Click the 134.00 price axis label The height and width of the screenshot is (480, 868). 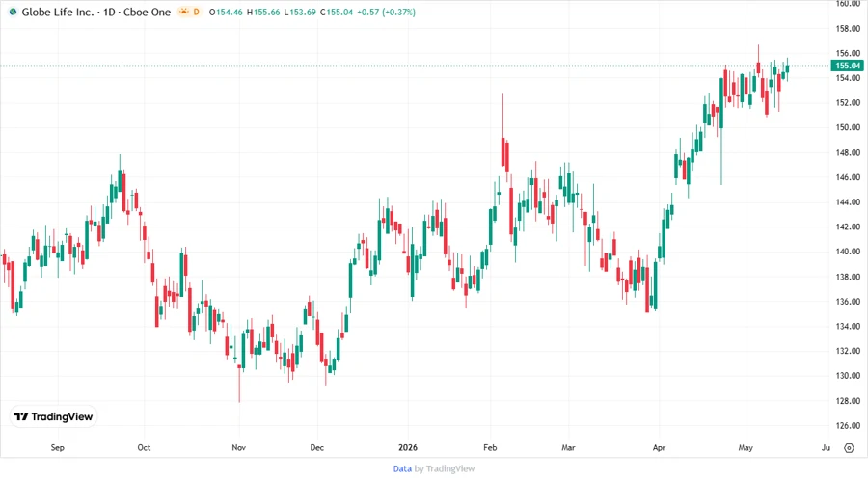click(848, 327)
